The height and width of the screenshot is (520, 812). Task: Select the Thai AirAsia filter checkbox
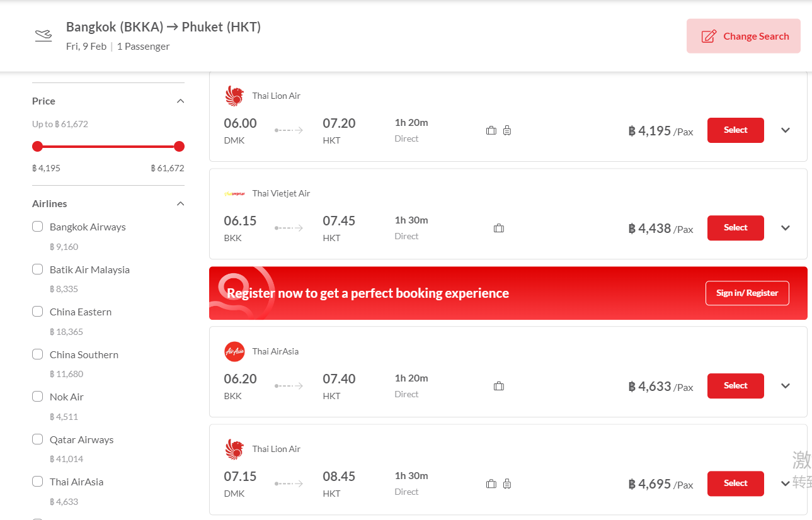pos(38,482)
